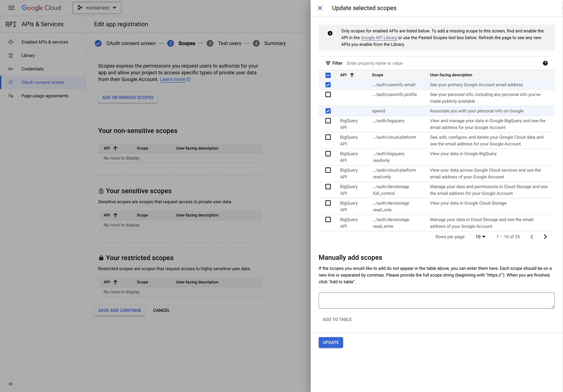This screenshot has height=392, width=563.
Task: Click the filter help question mark icon
Action: pos(545,63)
